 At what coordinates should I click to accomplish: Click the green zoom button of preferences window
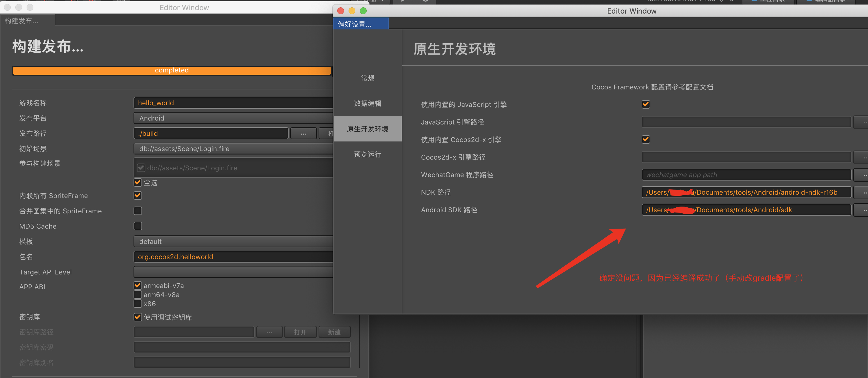(363, 11)
